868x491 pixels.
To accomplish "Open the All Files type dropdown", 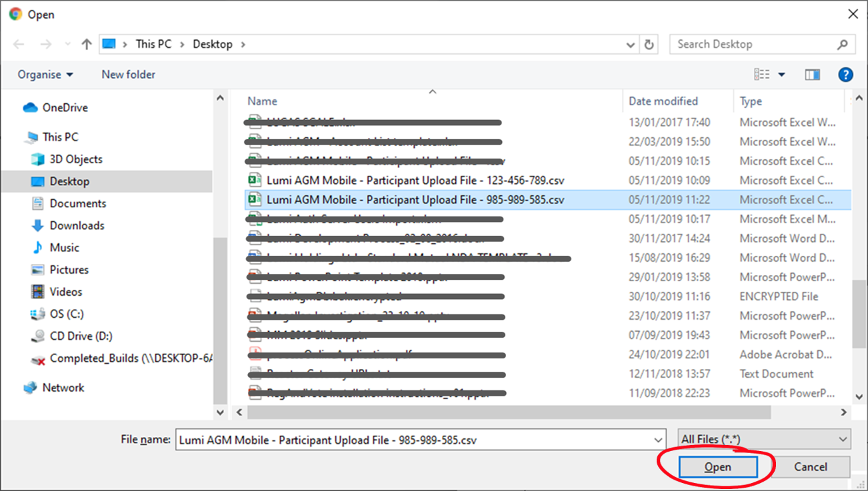I will coord(764,439).
